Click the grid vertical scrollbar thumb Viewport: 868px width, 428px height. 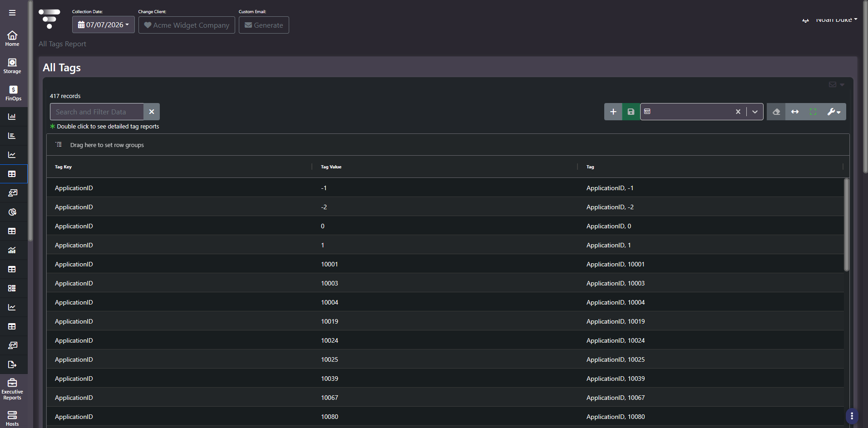pyautogui.click(x=846, y=225)
